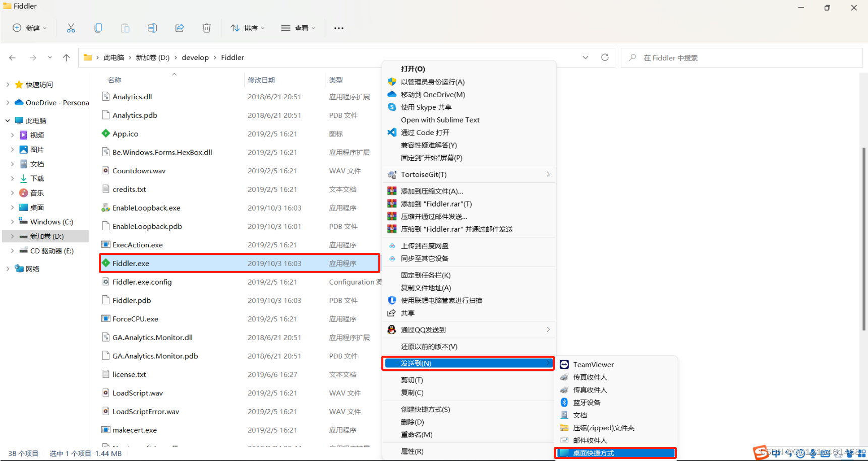868x461 pixels.
Task: Click the TeamViewer icon in Send to submenu
Action: [x=564, y=364]
